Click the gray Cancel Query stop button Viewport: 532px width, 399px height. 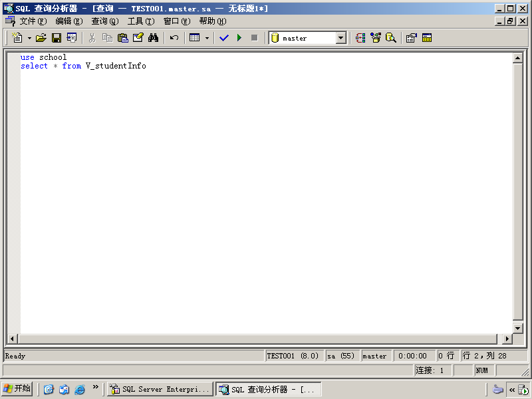(x=255, y=38)
